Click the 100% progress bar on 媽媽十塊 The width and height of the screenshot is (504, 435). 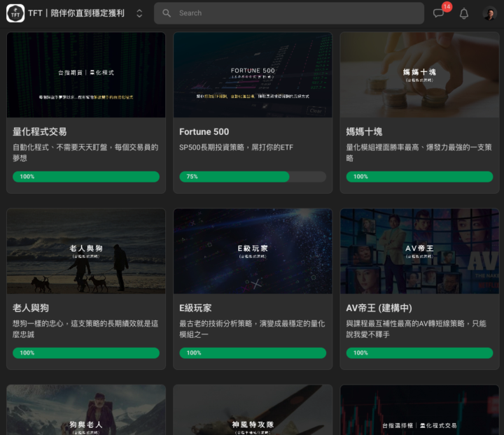pyautogui.click(x=419, y=176)
